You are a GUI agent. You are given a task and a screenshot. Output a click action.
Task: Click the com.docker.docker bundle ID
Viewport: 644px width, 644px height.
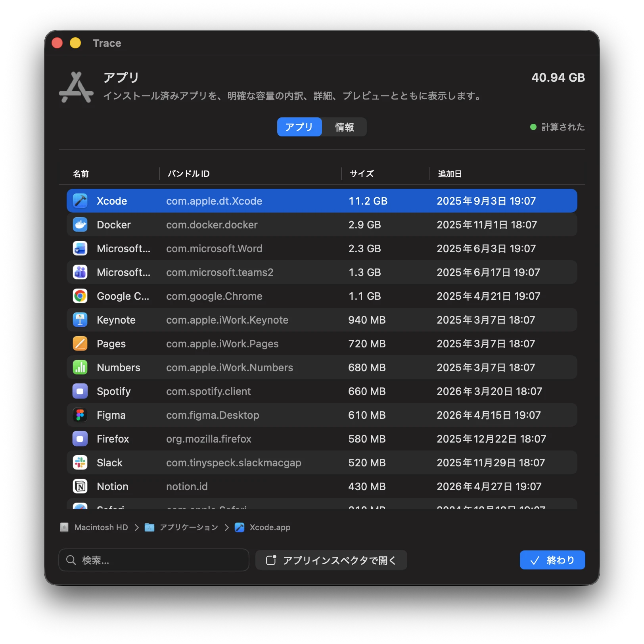(x=212, y=225)
